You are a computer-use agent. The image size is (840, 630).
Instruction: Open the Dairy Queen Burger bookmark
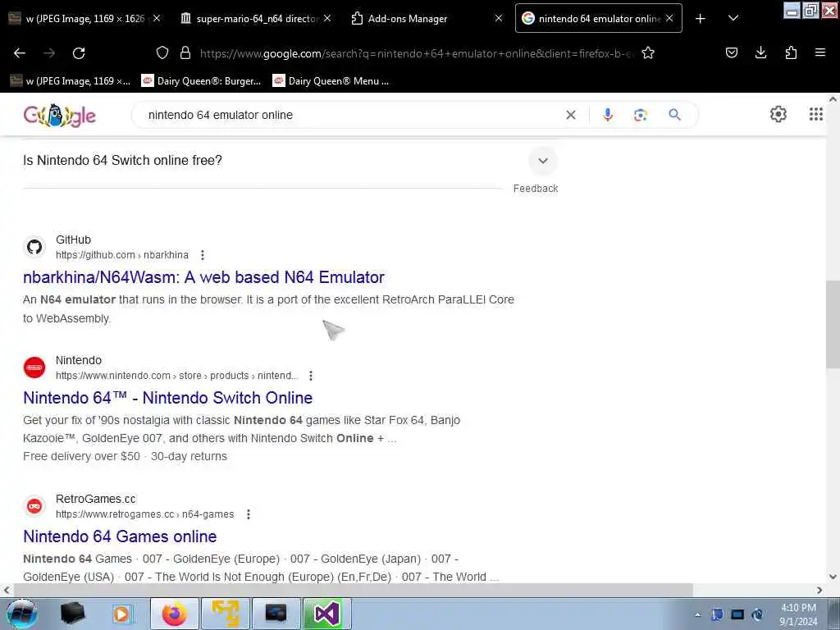[x=201, y=81]
